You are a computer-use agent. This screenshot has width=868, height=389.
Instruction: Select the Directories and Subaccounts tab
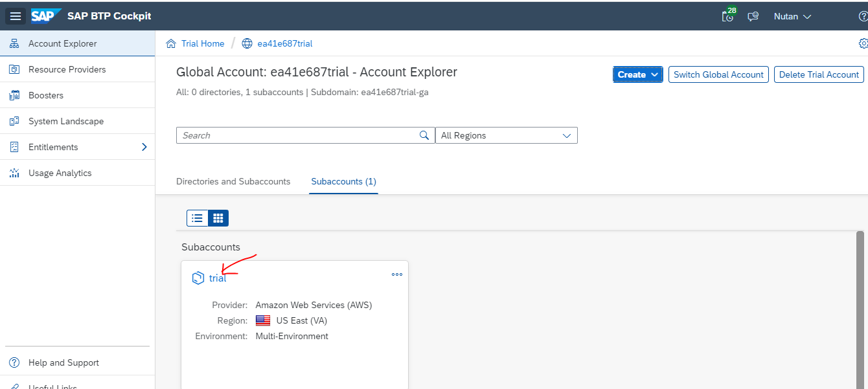pos(233,181)
